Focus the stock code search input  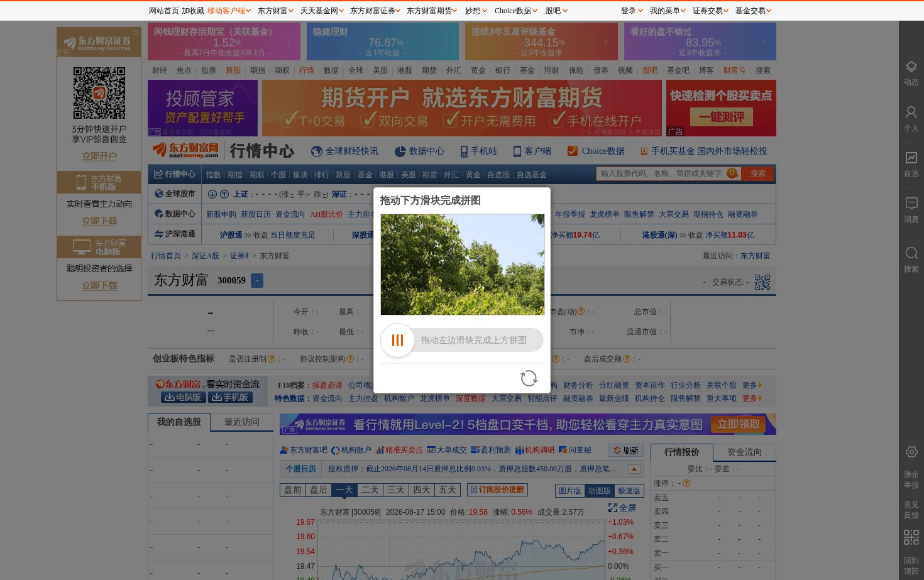coord(661,173)
